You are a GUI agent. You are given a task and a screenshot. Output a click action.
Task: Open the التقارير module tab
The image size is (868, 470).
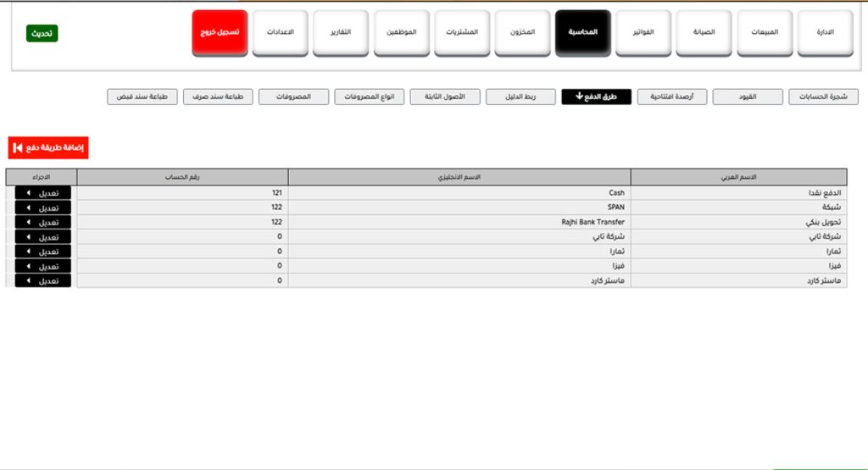341,33
